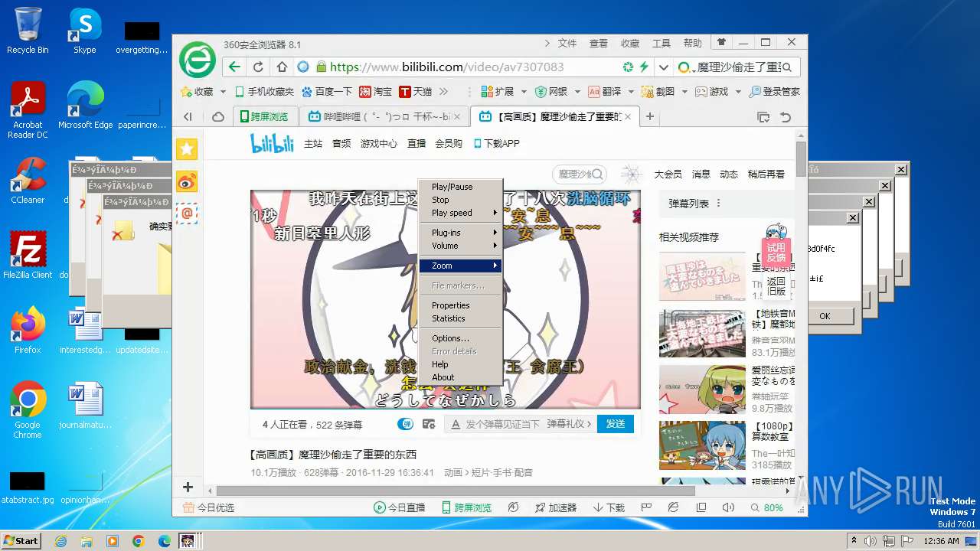This screenshot has height=551, width=980.
Task: Click 加速器 accelerator in status bar
Action: tap(555, 507)
